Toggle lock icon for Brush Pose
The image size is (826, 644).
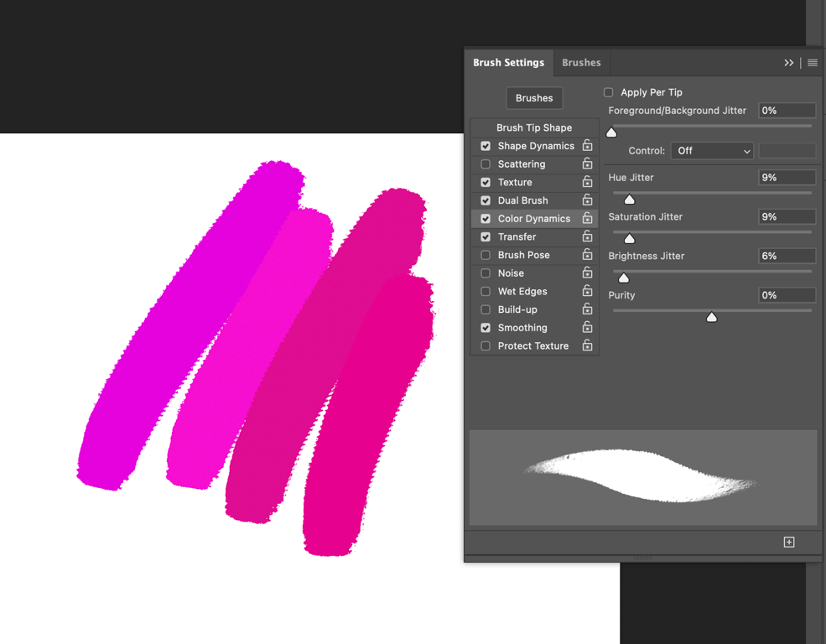(587, 254)
